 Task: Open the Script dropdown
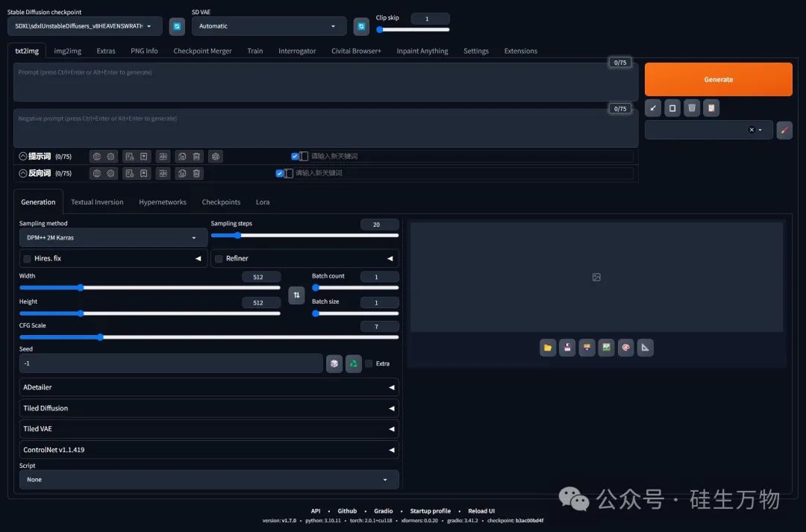point(209,480)
